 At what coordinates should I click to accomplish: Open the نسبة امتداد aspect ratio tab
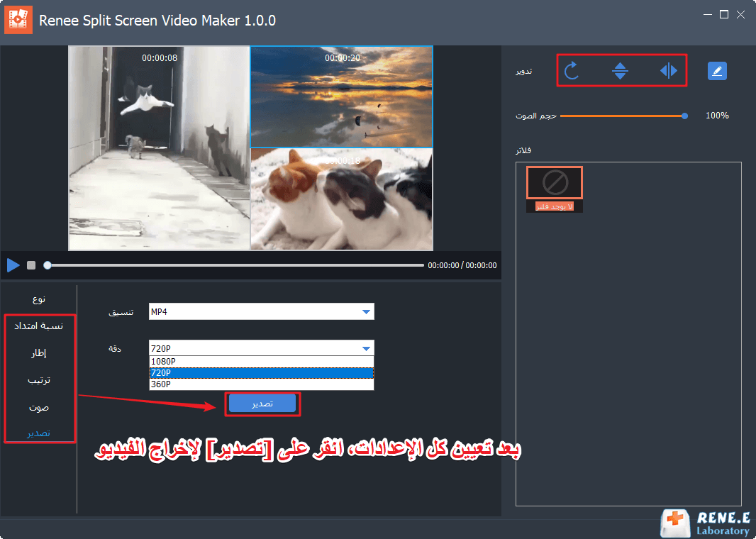39,326
